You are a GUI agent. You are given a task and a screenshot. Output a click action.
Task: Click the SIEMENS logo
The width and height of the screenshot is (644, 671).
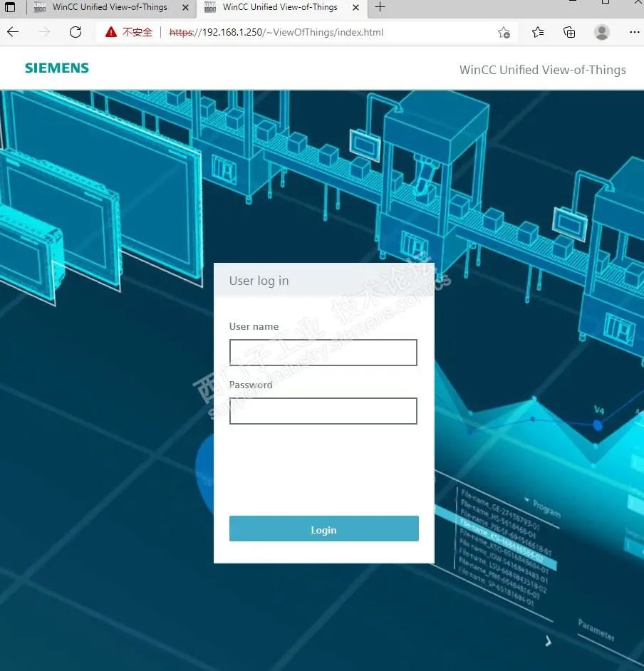click(x=57, y=68)
